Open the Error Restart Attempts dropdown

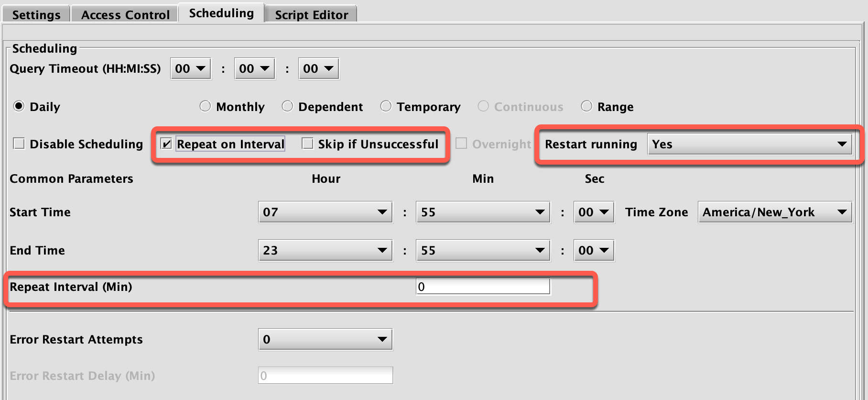click(x=325, y=339)
